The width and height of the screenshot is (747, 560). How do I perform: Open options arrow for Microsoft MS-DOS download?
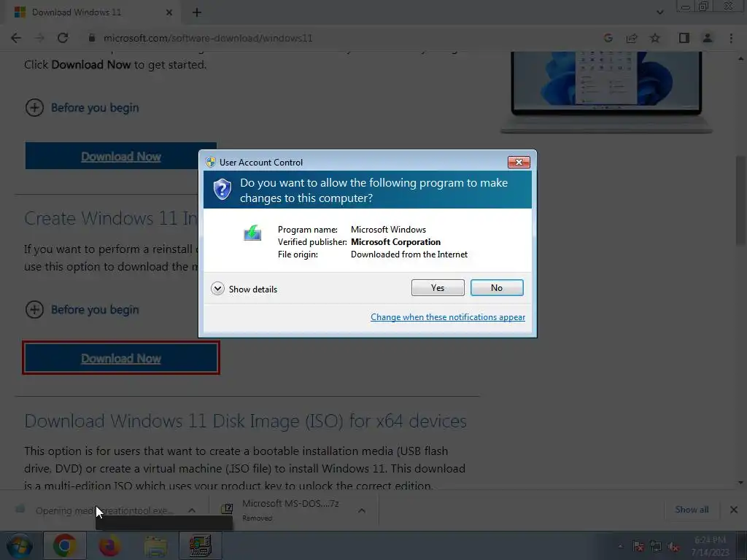tap(362, 510)
